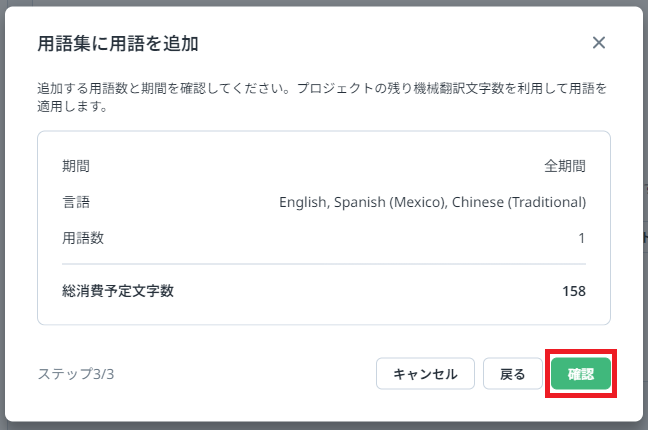The height and width of the screenshot is (430, 648).
Task: Click the term count value 1
Action: click(x=581, y=238)
